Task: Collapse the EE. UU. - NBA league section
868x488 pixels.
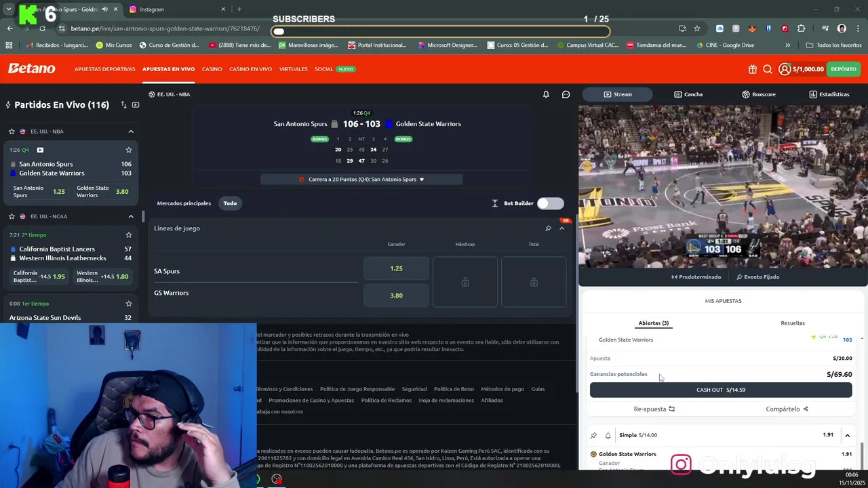Action: coord(131,131)
